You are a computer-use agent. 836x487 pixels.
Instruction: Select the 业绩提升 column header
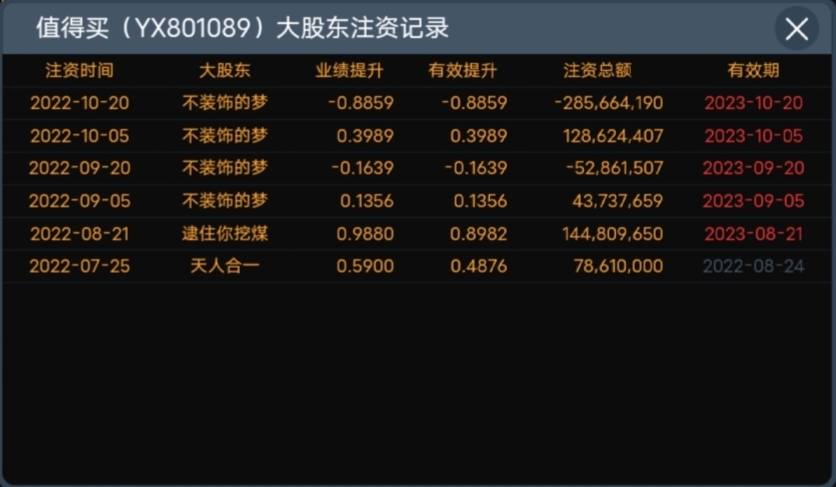(349, 70)
